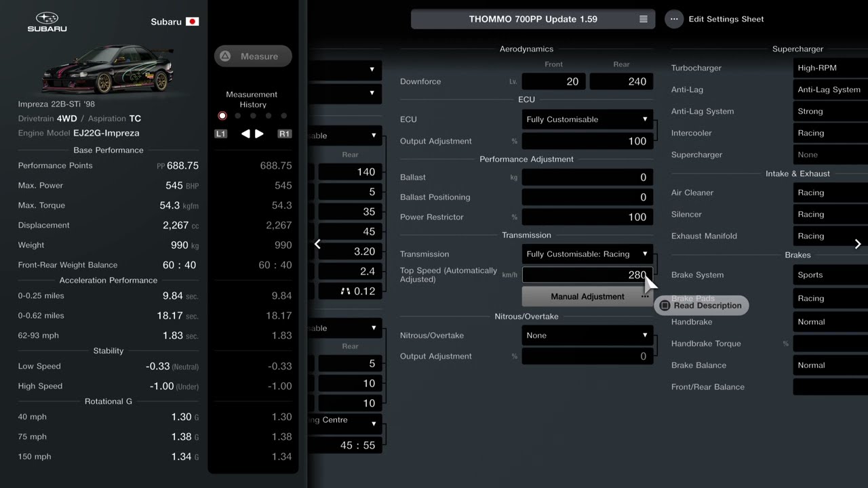The height and width of the screenshot is (488, 868).
Task: Open the ECU Fully Customisable dropdown
Action: click(x=587, y=119)
